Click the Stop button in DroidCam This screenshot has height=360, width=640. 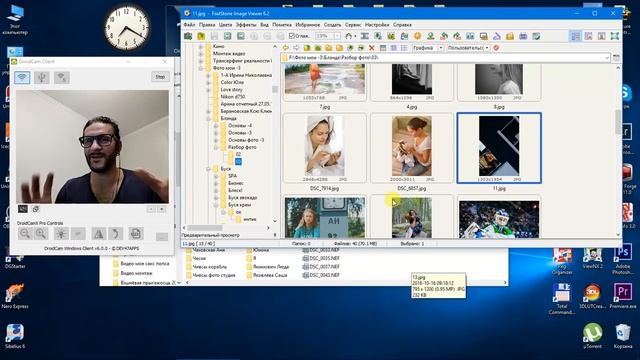160,77
